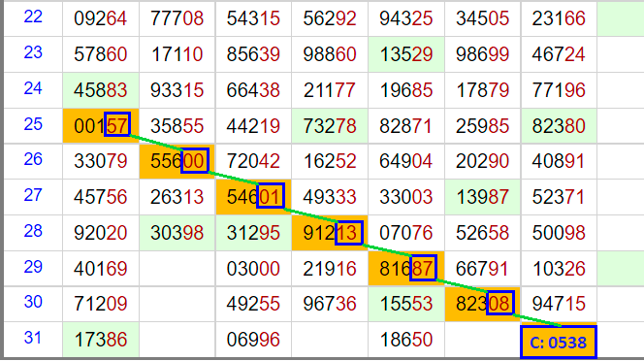Select green cell 82380 in row 25
Viewport: 644px width, 361px height.
[x=559, y=126]
